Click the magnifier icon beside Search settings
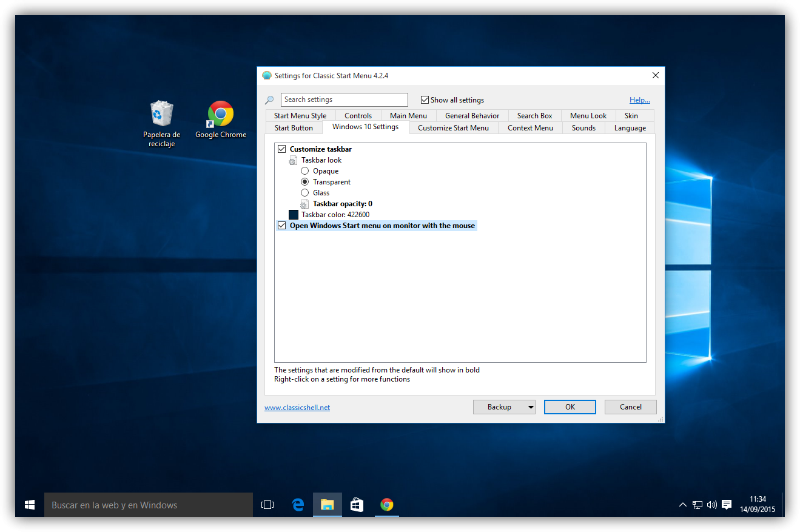 [269, 100]
